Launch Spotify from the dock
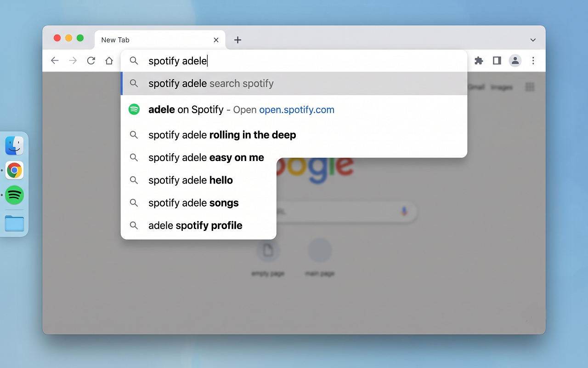588x368 pixels. coord(14,195)
